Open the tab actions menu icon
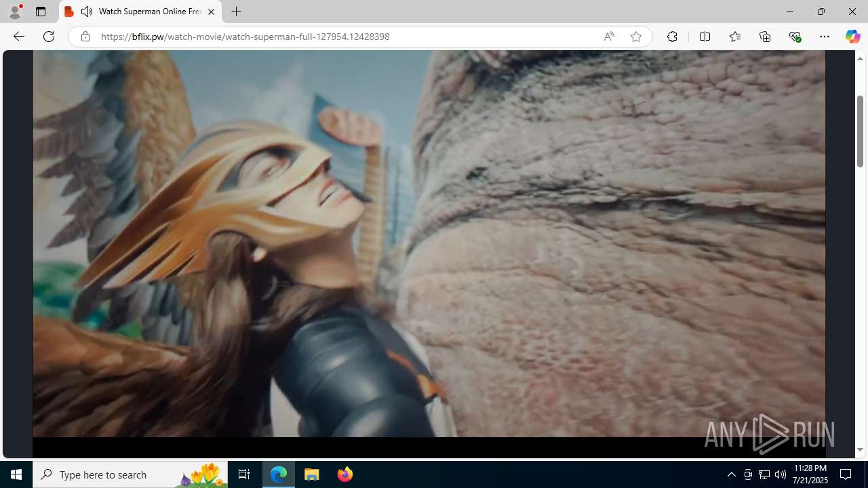Image resolution: width=868 pixels, height=488 pixels. pos(41,12)
